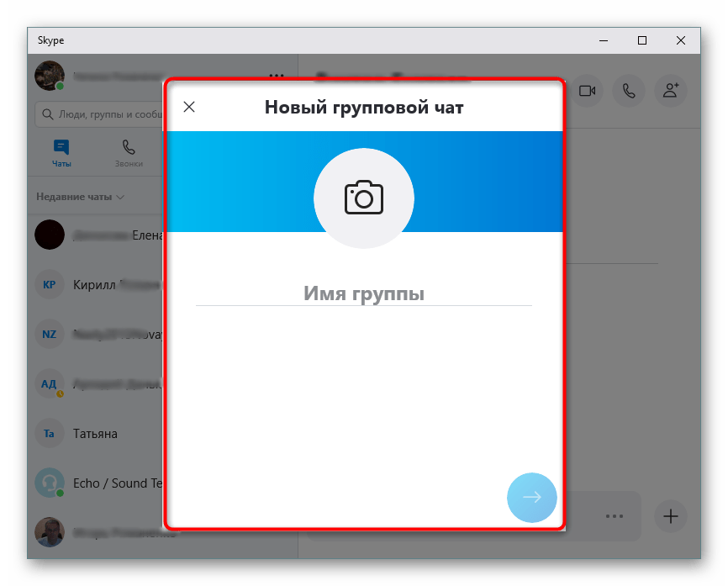728x586 pixels.
Task: Click the plus button near the message box
Action: (x=671, y=516)
